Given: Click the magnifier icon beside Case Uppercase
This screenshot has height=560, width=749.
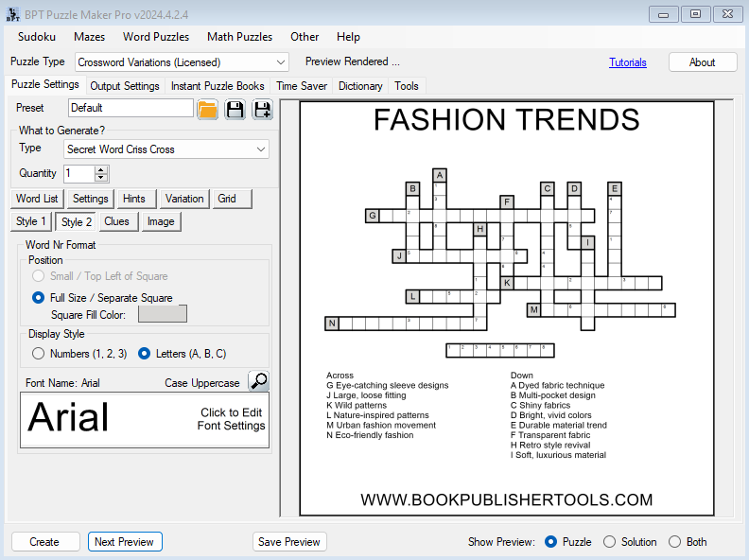Looking at the screenshot, I should coord(258,381).
